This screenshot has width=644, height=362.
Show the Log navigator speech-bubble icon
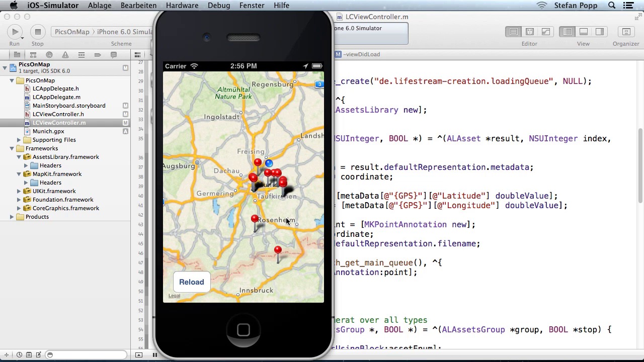click(113, 54)
